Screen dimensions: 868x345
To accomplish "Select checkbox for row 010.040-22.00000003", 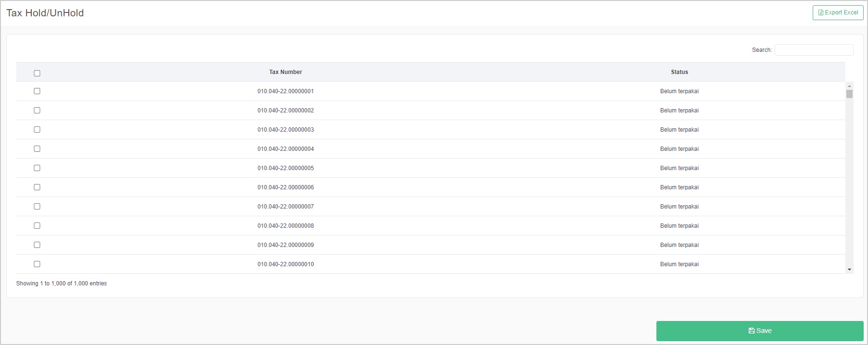I will coord(37,130).
